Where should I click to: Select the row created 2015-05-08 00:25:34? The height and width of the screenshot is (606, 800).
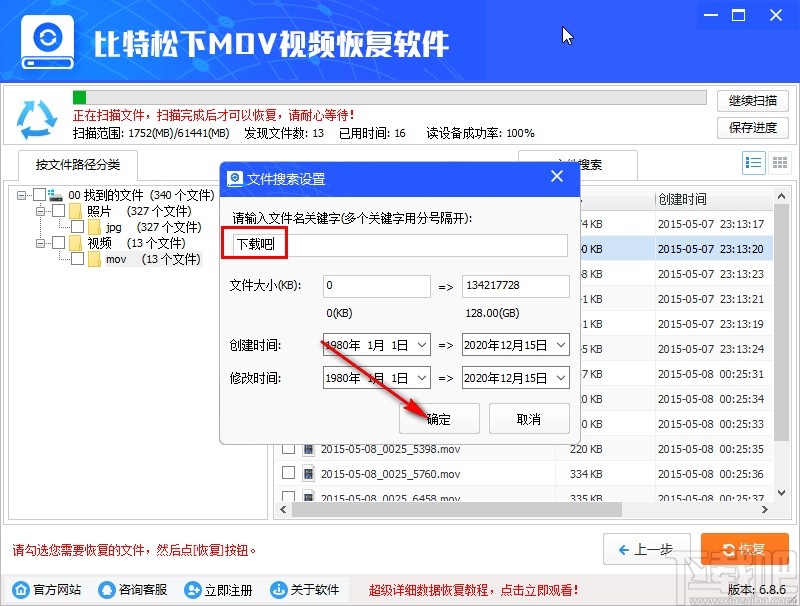(x=676, y=399)
